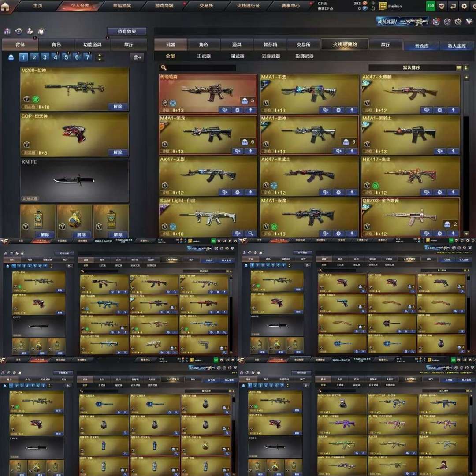Click the upgrade gear-plus icon on M4A1-千变

click(325, 110)
